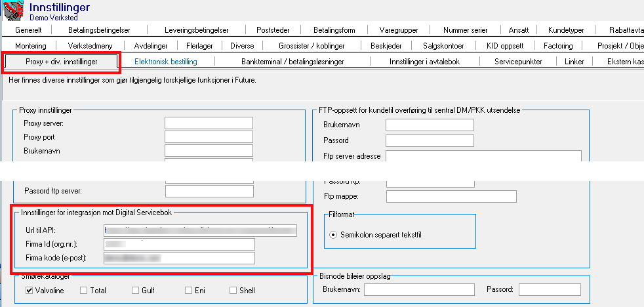Click the Proxy port input field
Screen dimensions: 644x307
click(209, 137)
